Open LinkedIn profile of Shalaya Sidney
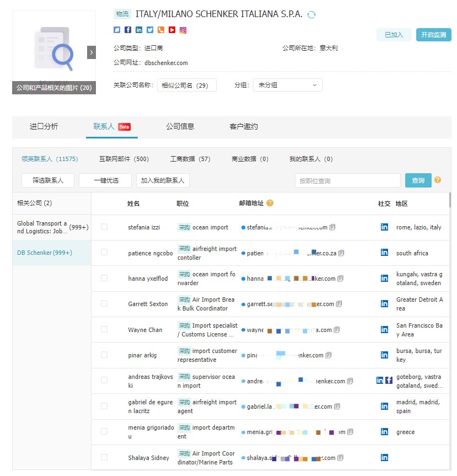The image size is (457, 476). coord(384,457)
